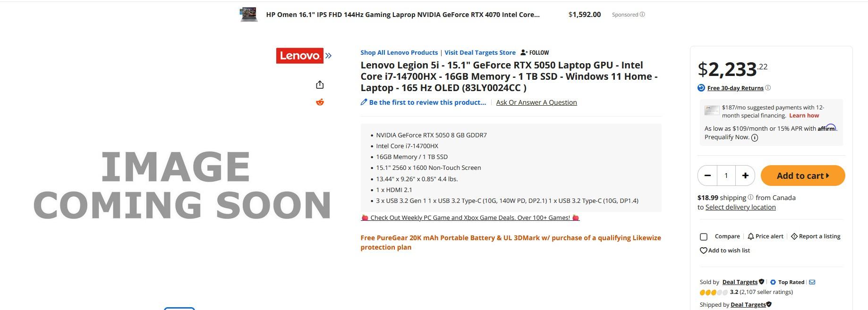
Task: Open the Lenovo brand store logo
Action: (x=300, y=55)
